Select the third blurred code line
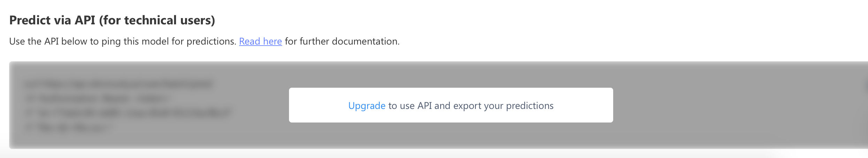The width and height of the screenshot is (868, 158). [x=129, y=113]
